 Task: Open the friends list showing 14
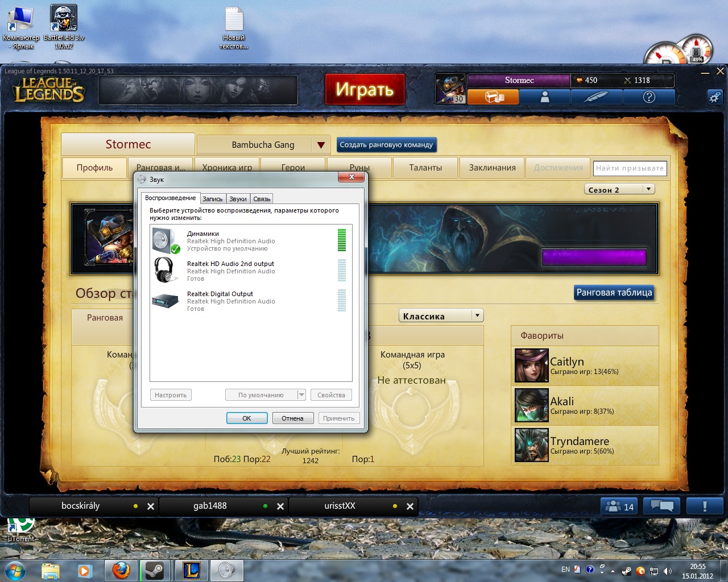coord(620,506)
